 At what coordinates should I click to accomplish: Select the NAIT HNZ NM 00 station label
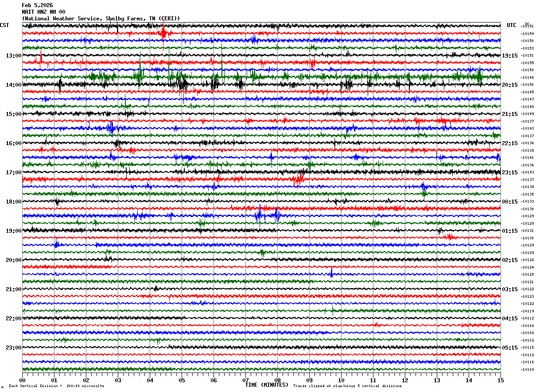tap(43, 12)
